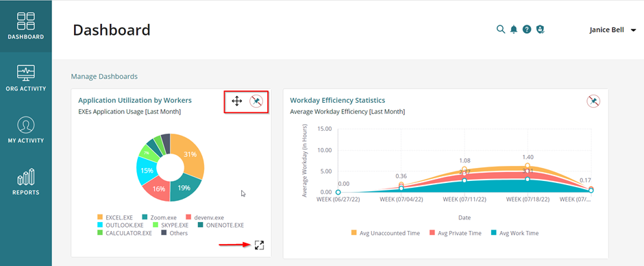The image size is (644, 266).
Task: Click the move arrows icon on Application Utilization widget
Action: click(236, 101)
